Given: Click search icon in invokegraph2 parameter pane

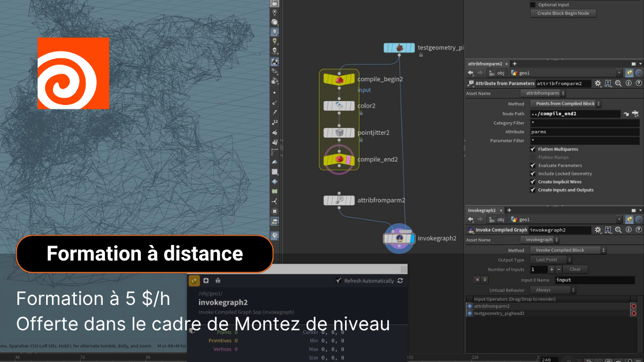Looking at the screenshot, I should point(618,230).
